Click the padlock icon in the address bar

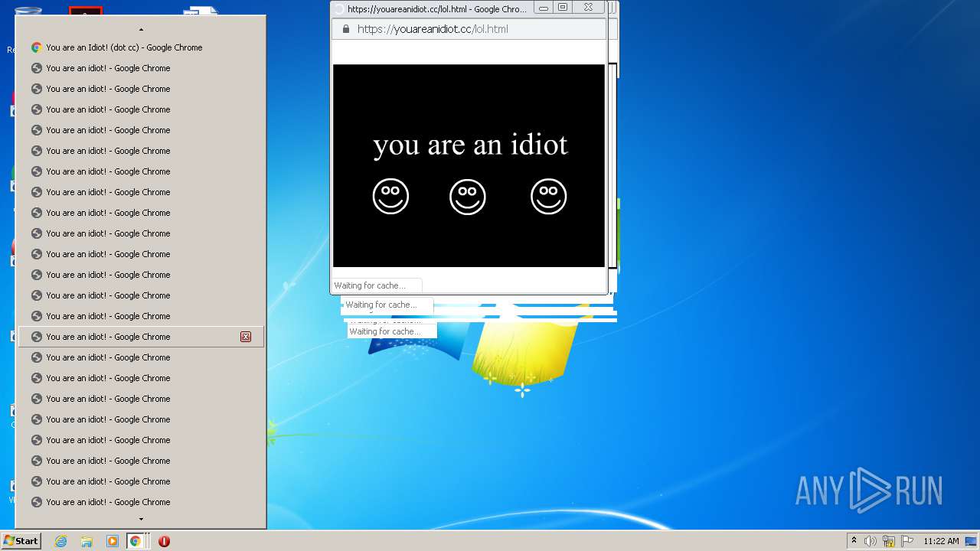346,29
